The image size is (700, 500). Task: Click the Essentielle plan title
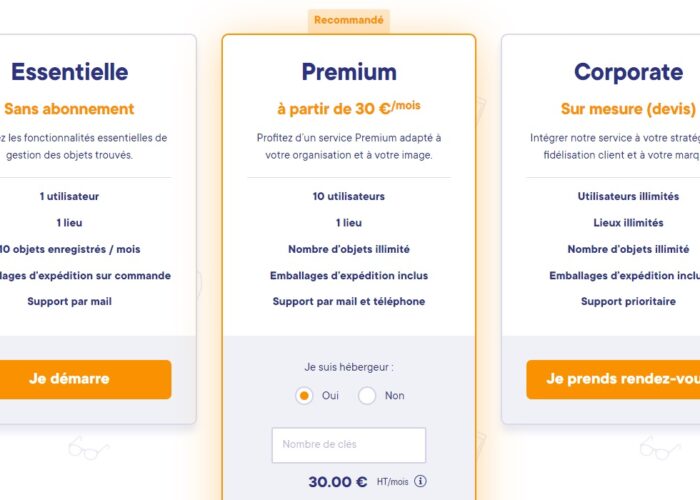pyautogui.click(x=70, y=72)
